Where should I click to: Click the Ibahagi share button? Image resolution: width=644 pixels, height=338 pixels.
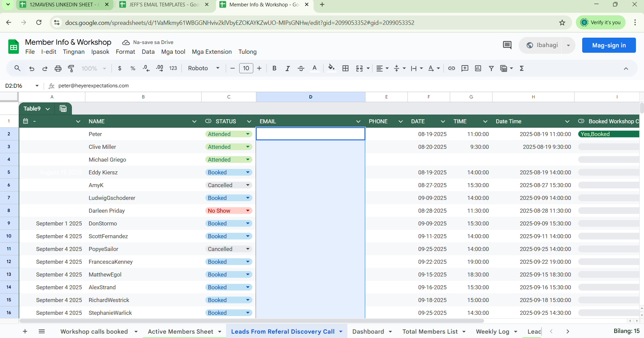click(542, 45)
